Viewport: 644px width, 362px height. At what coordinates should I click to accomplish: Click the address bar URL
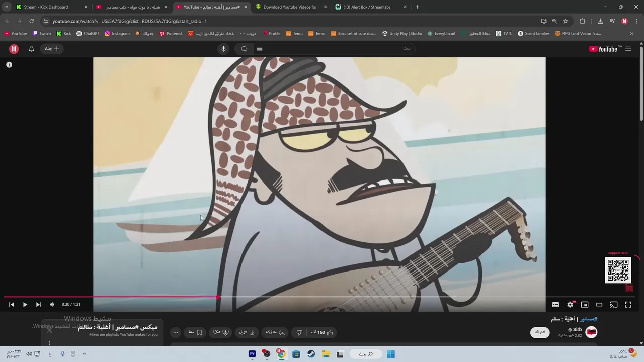point(130,21)
